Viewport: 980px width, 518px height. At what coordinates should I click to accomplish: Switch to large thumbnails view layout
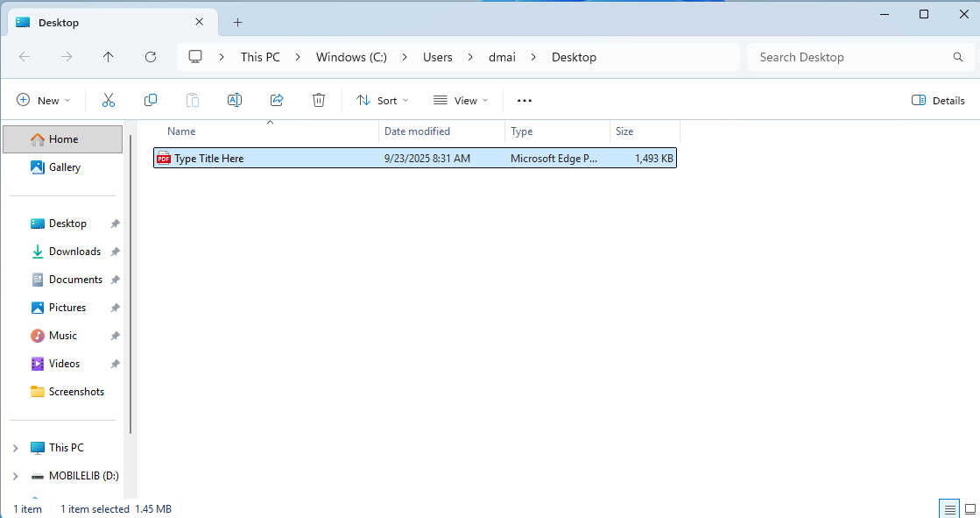pyautogui.click(x=969, y=508)
